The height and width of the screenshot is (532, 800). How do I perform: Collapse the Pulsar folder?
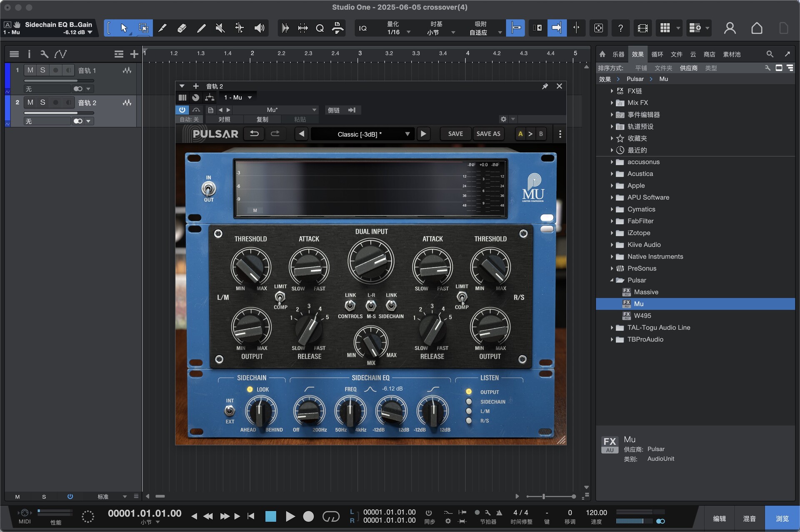click(x=612, y=280)
